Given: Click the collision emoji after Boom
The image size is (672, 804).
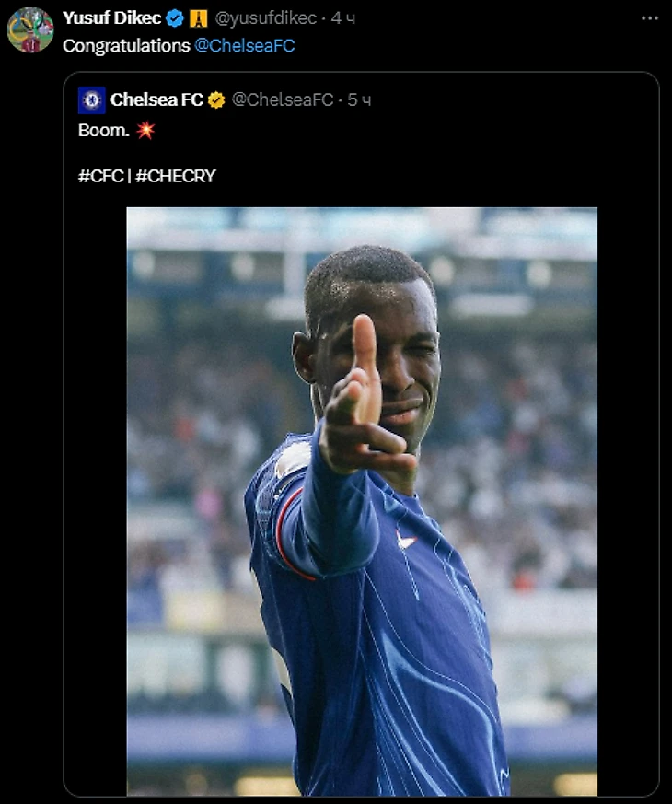Looking at the screenshot, I should click(145, 130).
